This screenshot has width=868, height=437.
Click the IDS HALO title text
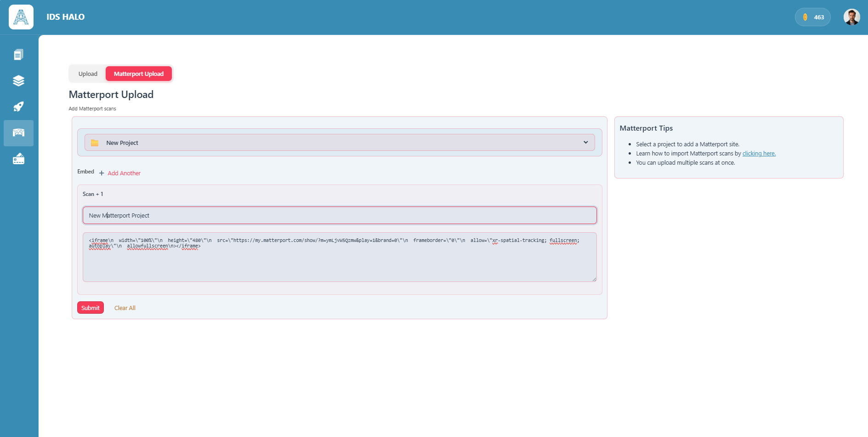(66, 17)
